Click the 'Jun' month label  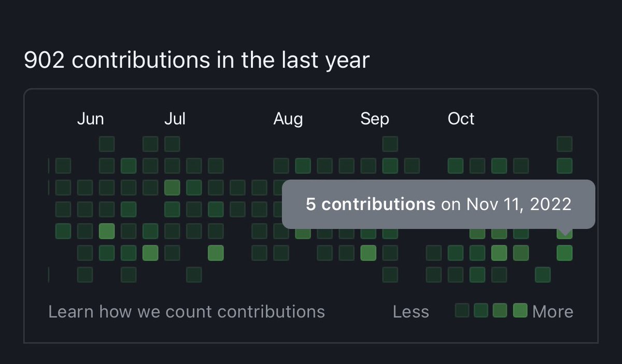90,119
